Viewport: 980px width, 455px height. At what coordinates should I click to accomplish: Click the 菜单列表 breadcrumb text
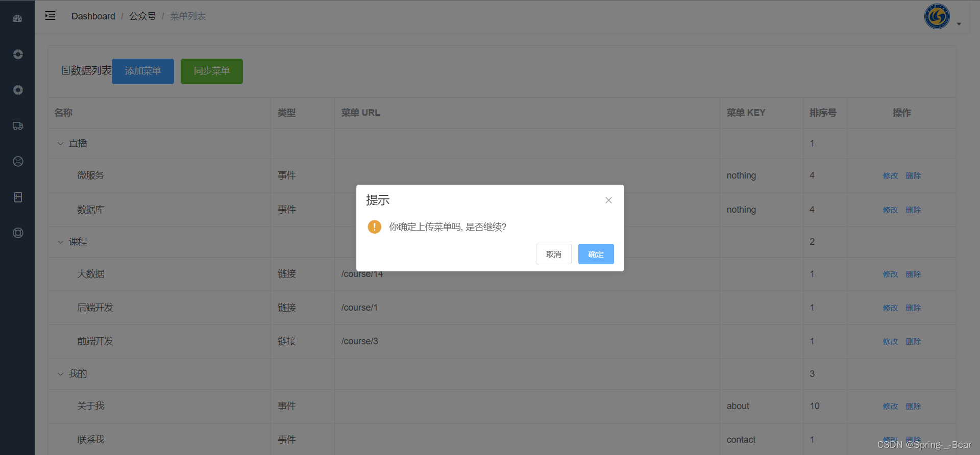[188, 16]
